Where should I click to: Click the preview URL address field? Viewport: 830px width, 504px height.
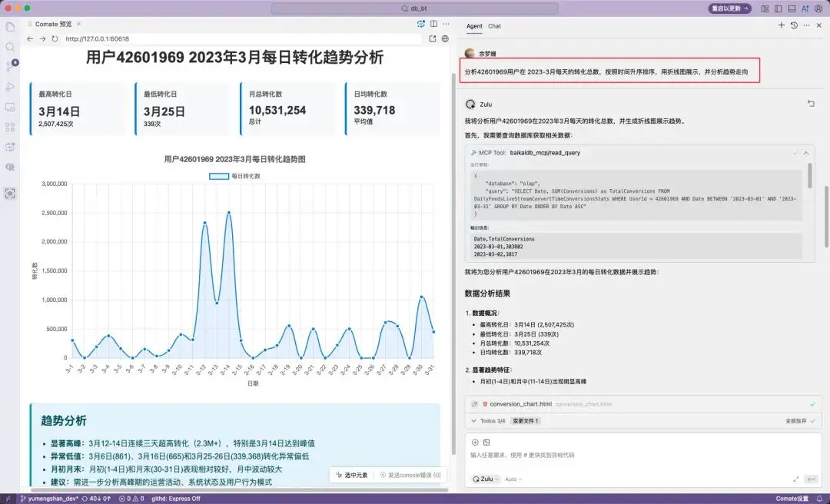pos(242,38)
